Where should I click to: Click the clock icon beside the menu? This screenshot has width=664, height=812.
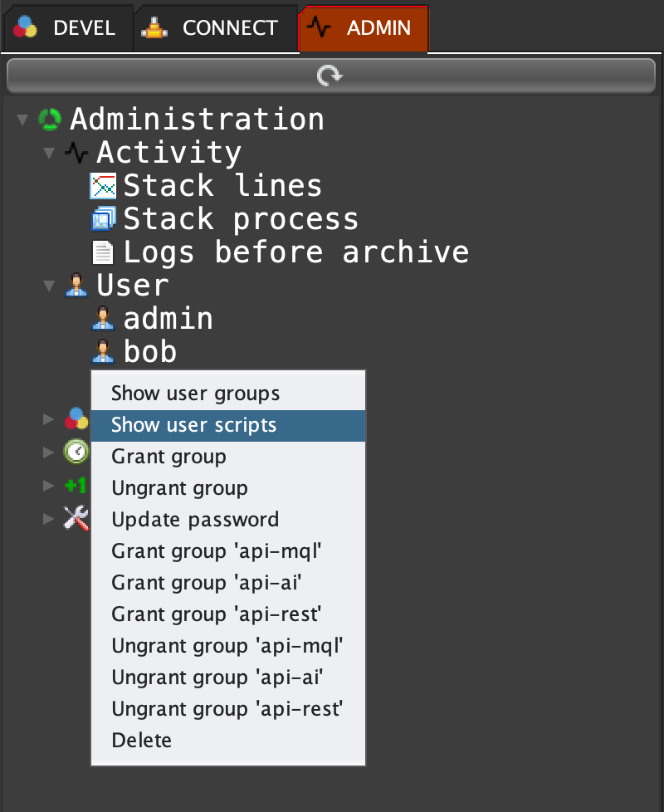pos(76,452)
